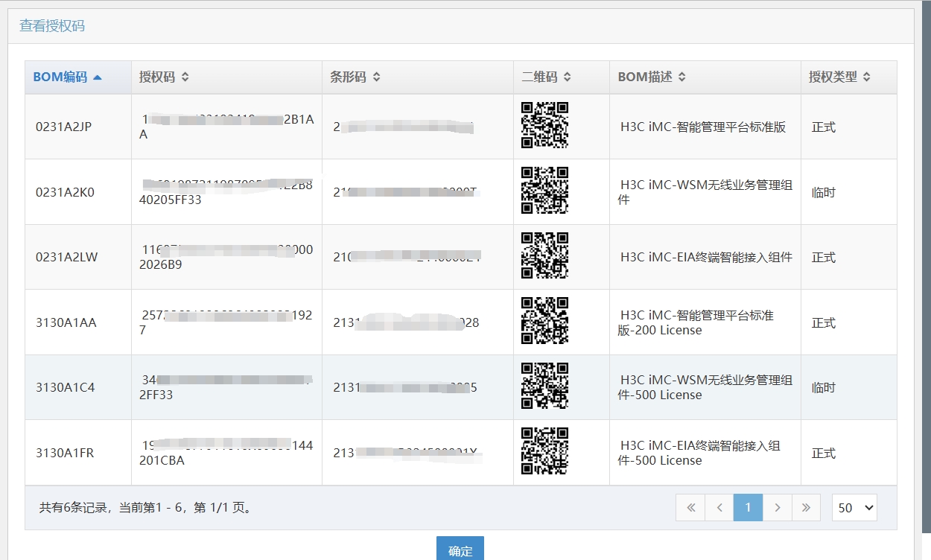The width and height of the screenshot is (931, 560).
Task: Click 智能管理平台标准版-200 License description
Action: click(x=696, y=322)
